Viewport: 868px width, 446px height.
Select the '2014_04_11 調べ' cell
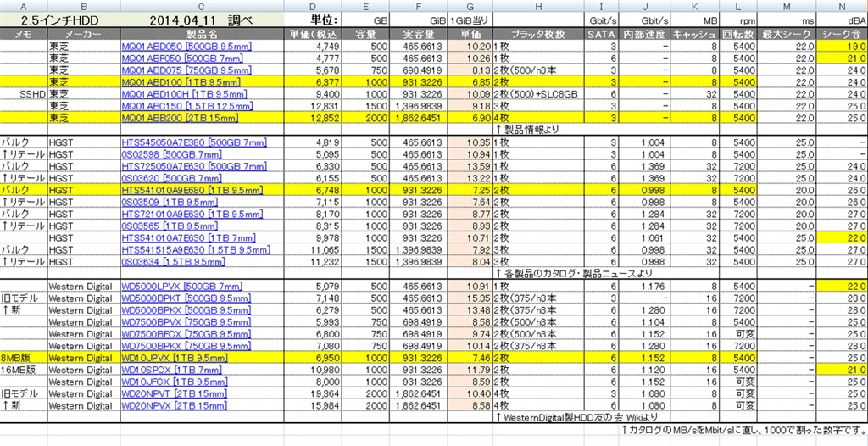(x=203, y=20)
